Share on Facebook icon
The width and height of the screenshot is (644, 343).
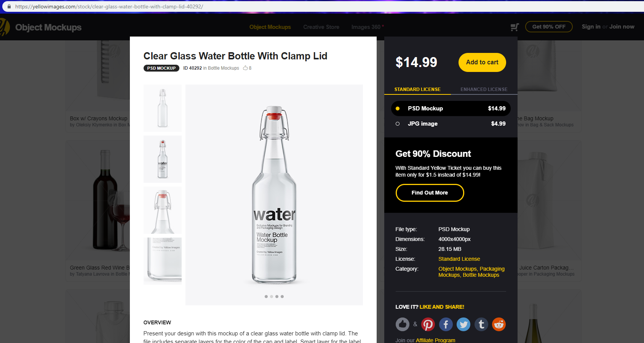click(x=446, y=324)
